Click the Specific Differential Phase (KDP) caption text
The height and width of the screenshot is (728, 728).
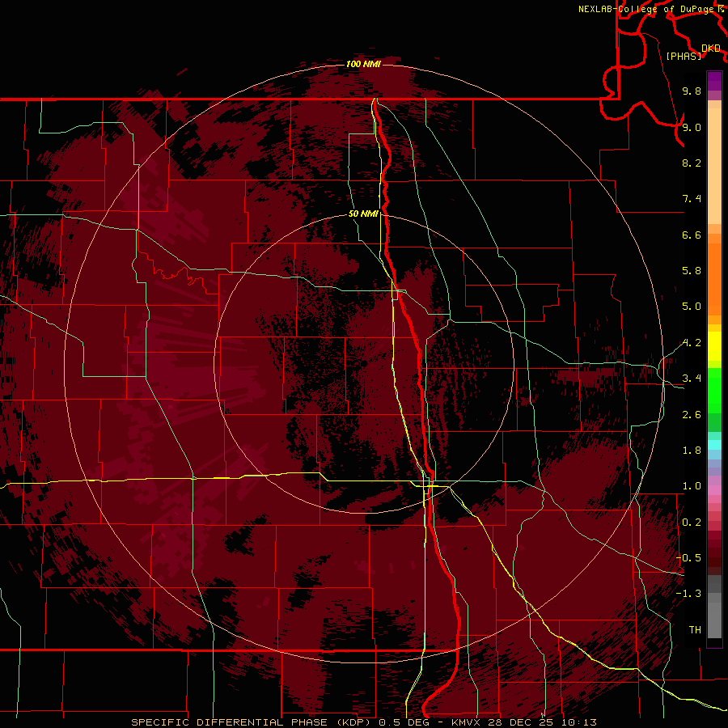[251, 722]
